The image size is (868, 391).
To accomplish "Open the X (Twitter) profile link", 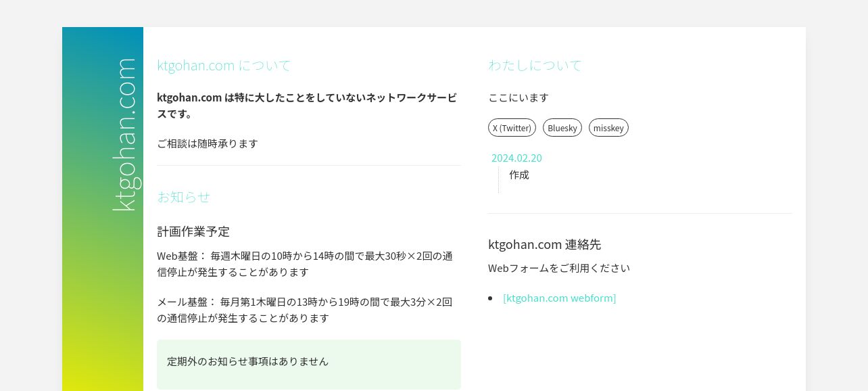I will [512, 128].
